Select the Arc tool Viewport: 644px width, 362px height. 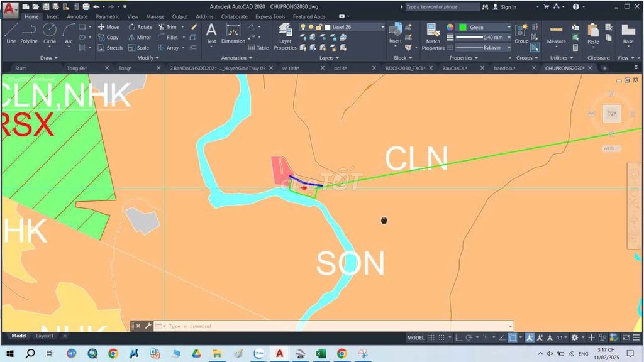pos(69,34)
